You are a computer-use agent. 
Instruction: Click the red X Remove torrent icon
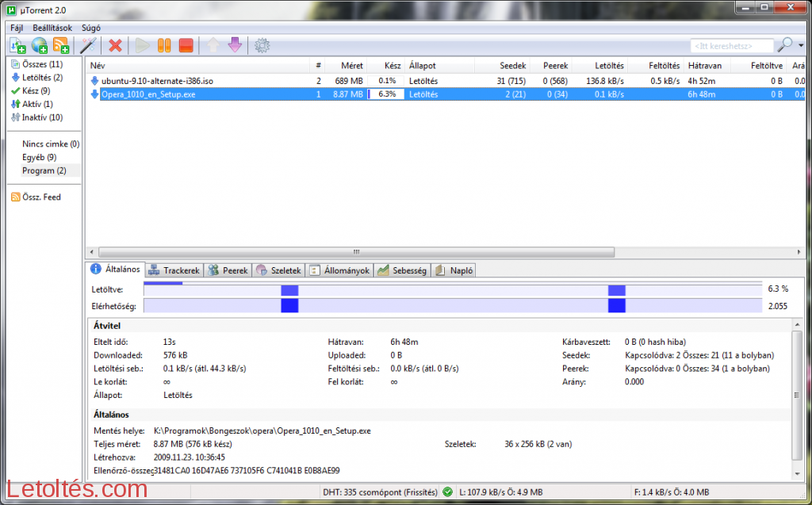coord(115,45)
